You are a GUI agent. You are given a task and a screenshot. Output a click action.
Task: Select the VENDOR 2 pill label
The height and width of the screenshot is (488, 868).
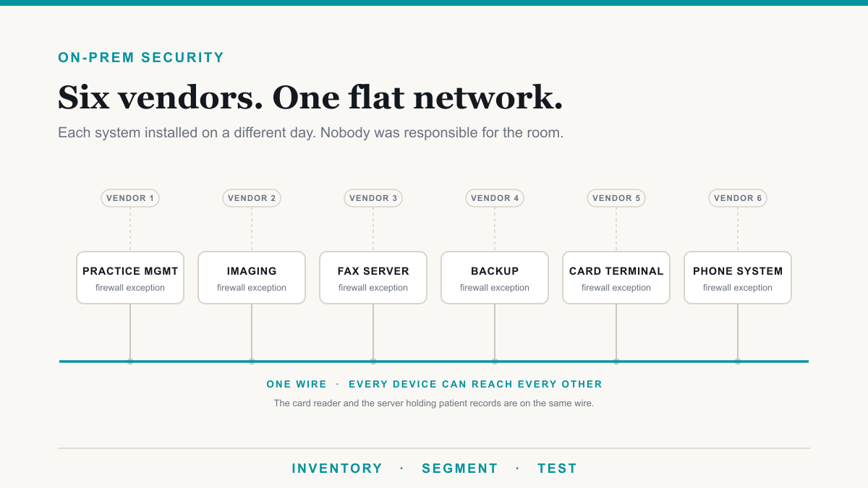tap(252, 198)
